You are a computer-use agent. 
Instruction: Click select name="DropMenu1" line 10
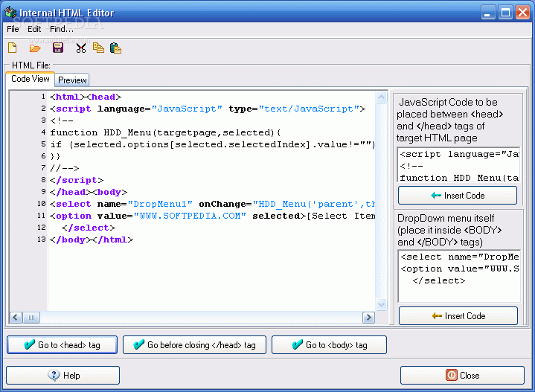tap(213, 204)
